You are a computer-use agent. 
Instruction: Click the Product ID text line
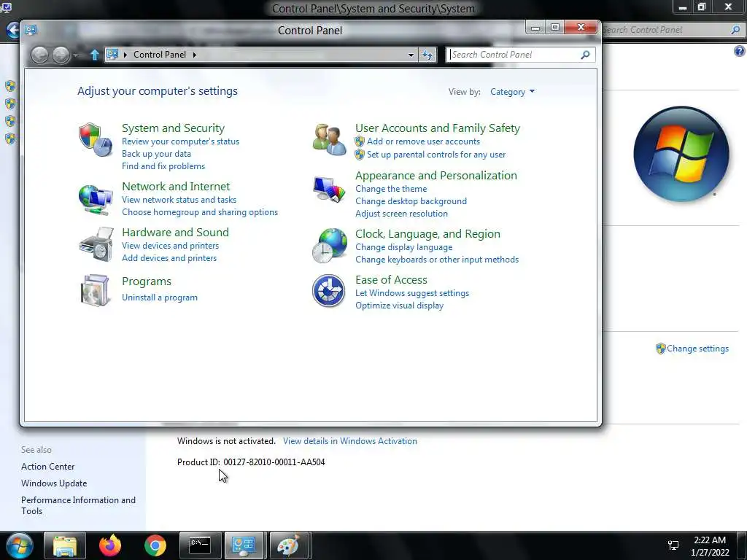[x=251, y=462]
